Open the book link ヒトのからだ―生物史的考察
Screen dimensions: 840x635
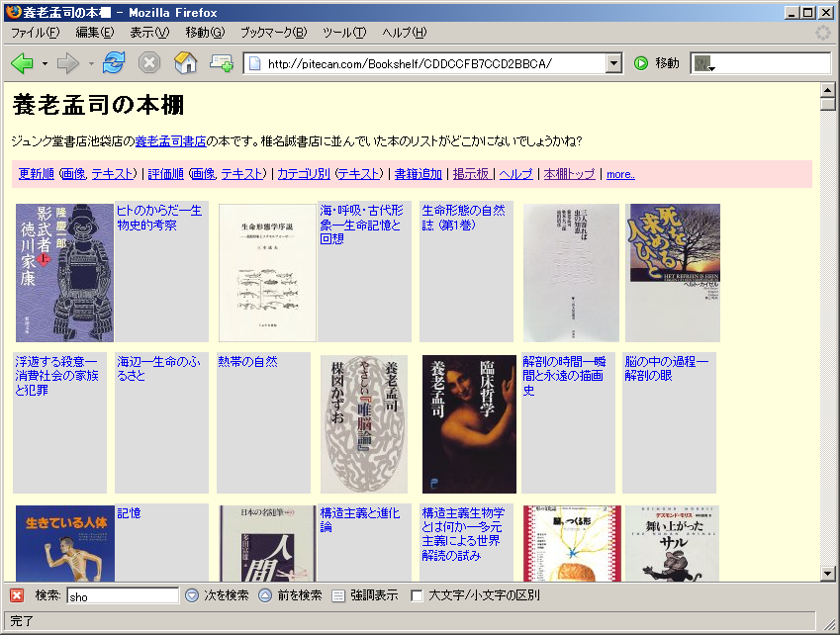159,218
